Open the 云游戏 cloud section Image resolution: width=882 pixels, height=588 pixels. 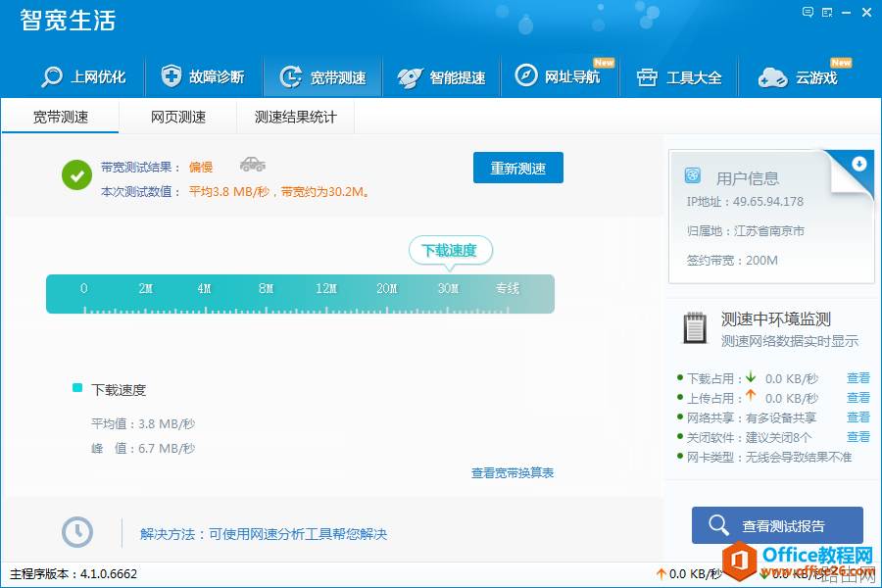click(x=798, y=77)
